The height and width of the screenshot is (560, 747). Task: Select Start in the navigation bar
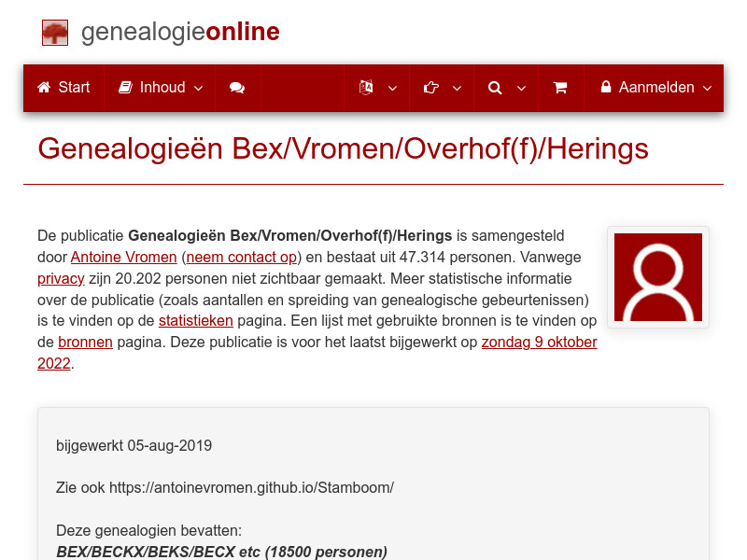tap(74, 87)
